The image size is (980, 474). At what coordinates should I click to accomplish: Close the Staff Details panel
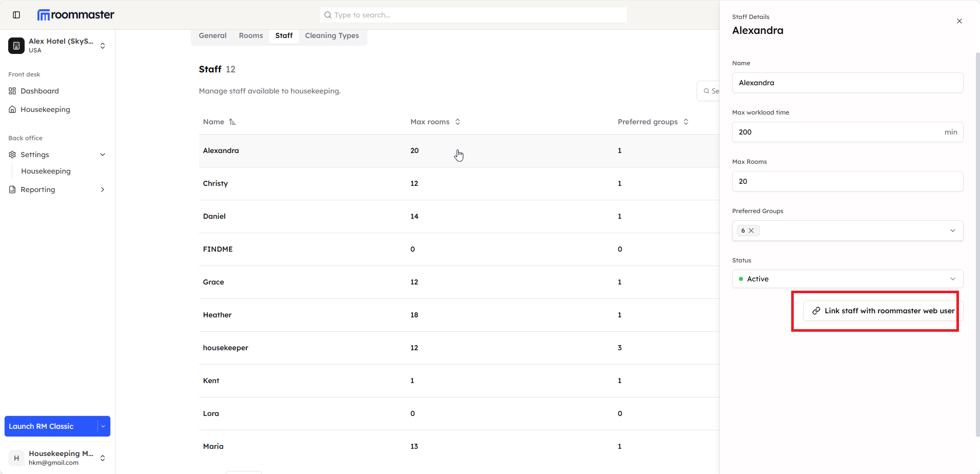[x=959, y=21]
